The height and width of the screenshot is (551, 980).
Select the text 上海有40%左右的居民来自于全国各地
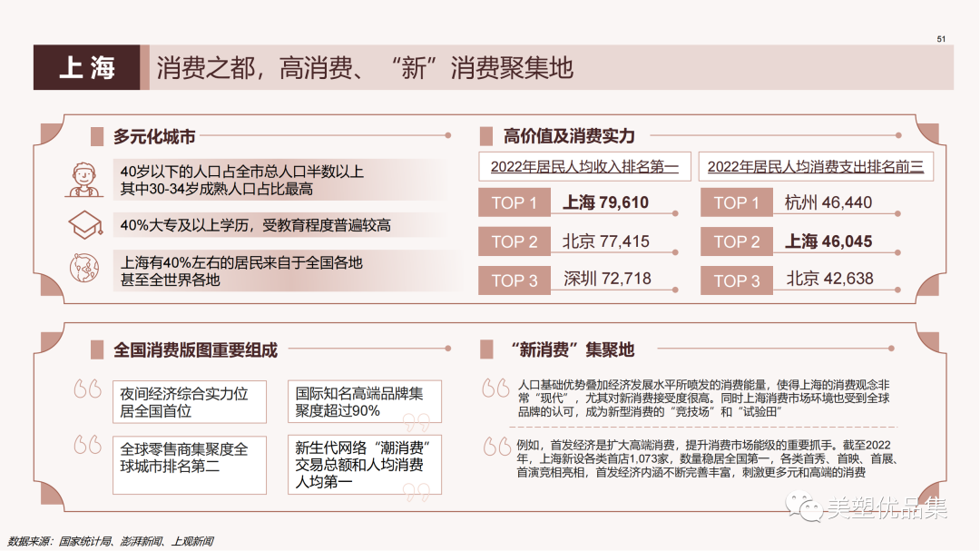point(241,262)
